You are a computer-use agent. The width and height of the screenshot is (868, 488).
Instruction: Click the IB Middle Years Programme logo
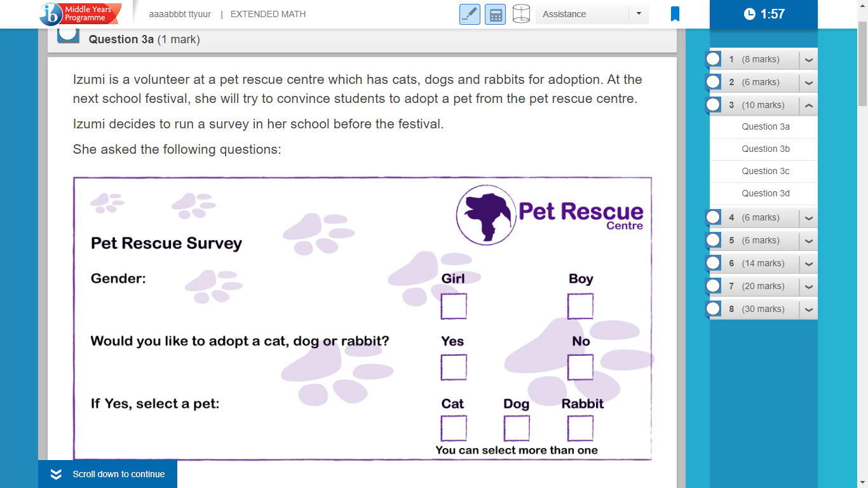(x=79, y=13)
